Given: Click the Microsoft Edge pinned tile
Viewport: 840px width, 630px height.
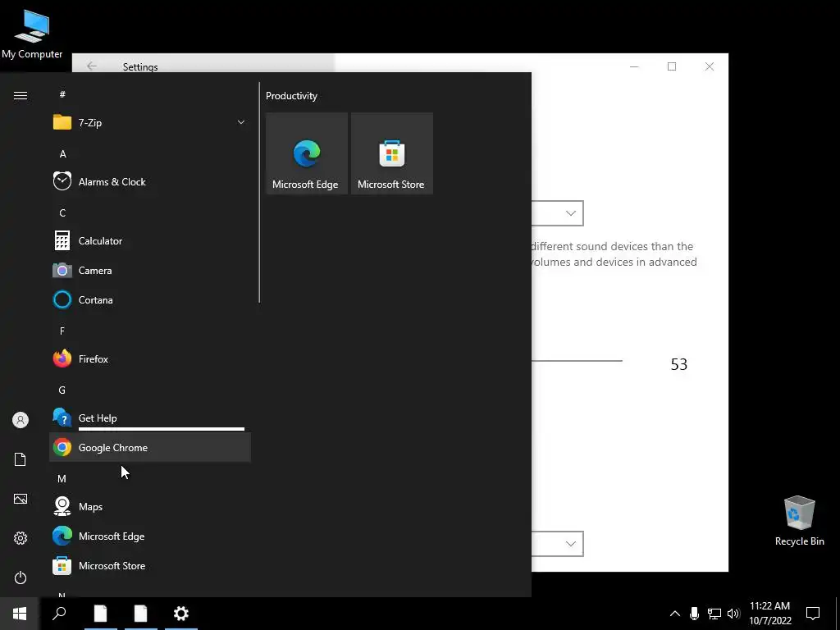Looking at the screenshot, I should tap(307, 153).
